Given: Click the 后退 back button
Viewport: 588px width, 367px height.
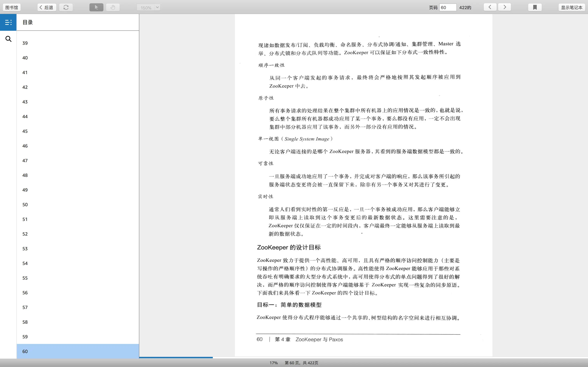Looking at the screenshot, I should [x=47, y=7].
